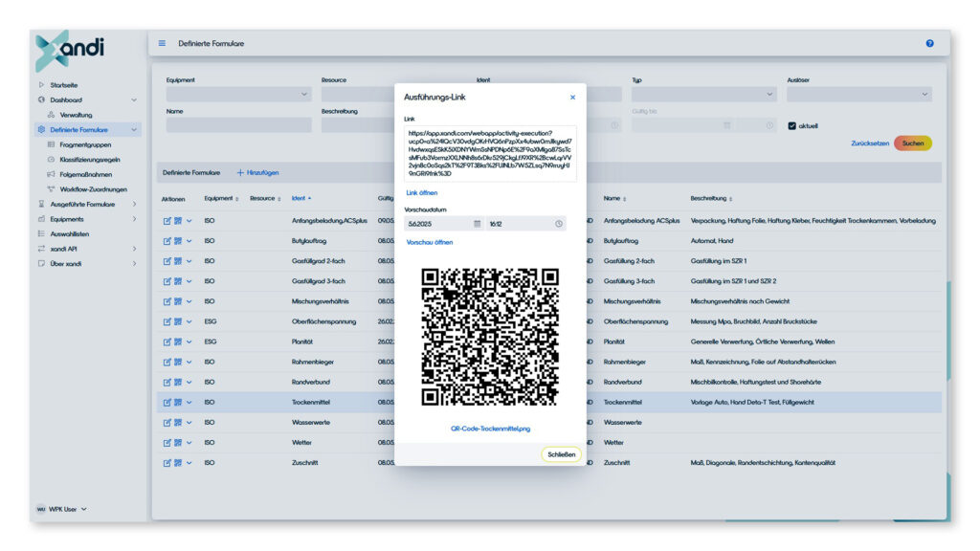Download QR-Code-Trockenmittel.png file link

coord(490,429)
